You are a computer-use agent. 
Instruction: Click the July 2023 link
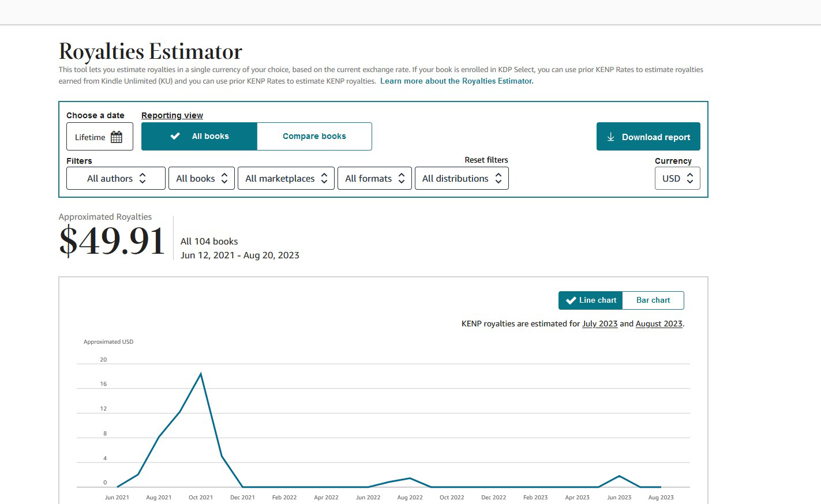tap(599, 324)
